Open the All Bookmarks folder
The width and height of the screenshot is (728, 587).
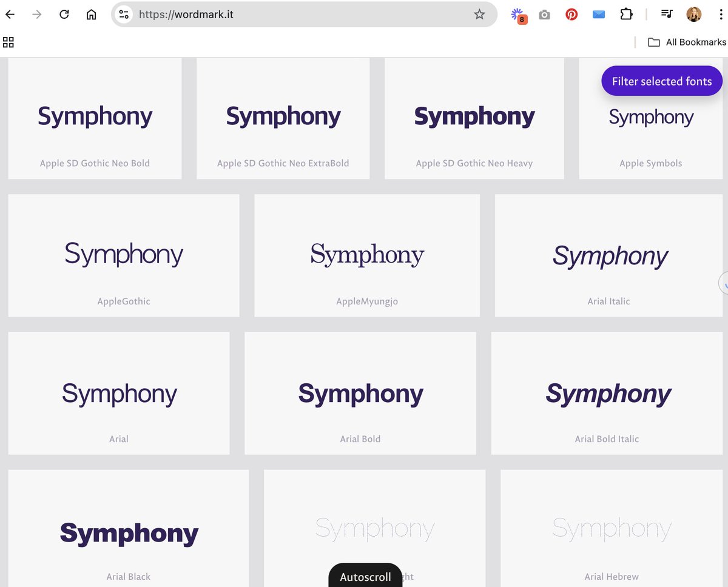point(687,42)
